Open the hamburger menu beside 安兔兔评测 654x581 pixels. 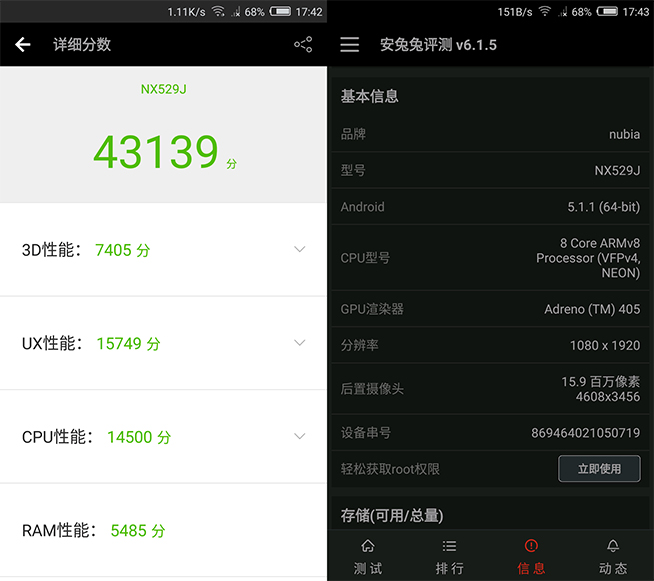[x=349, y=45]
